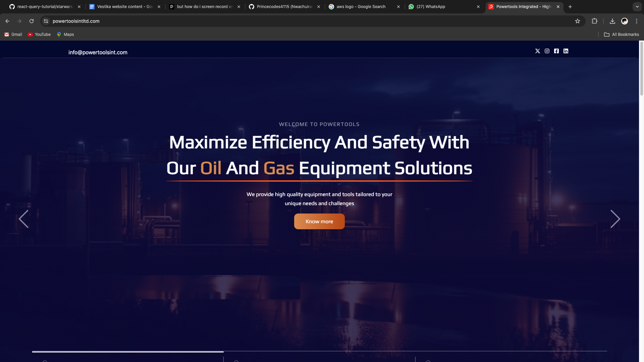Reload the current page
The image size is (644, 362).
click(x=32, y=21)
